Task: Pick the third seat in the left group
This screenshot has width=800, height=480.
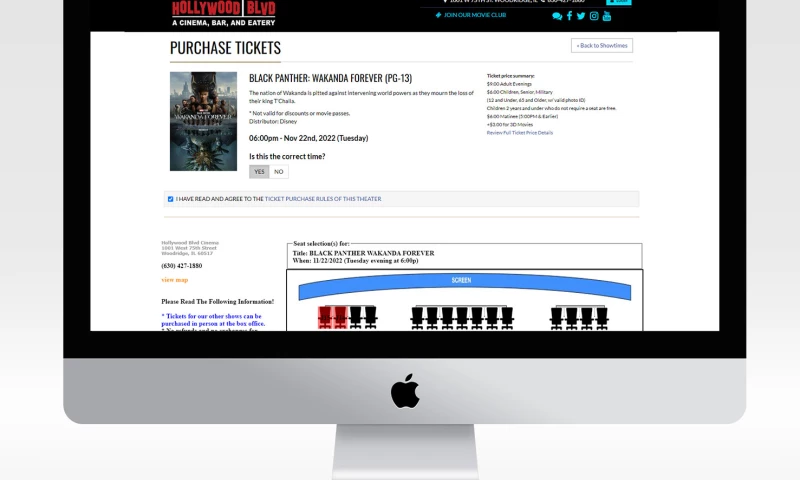Action: [355, 317]
